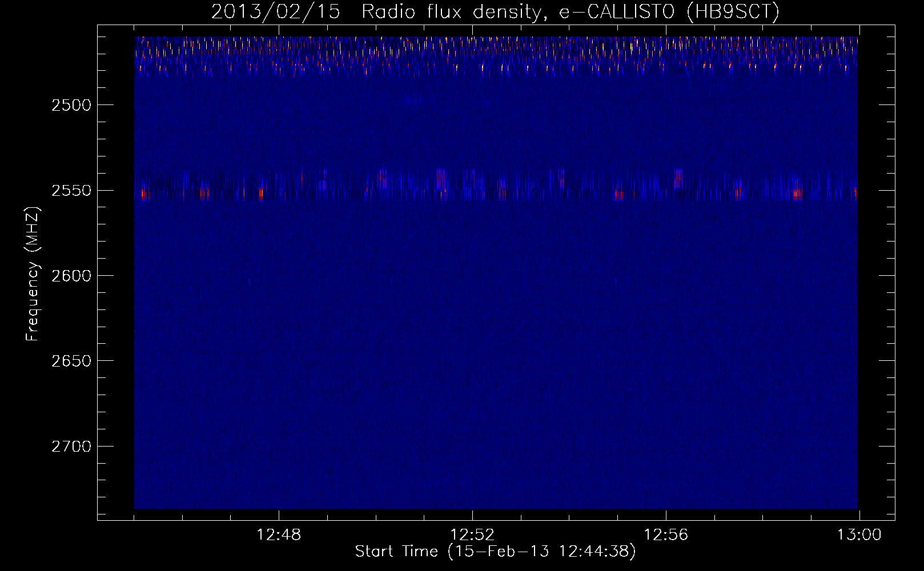Viewport: 924px width, 571px height.
Task: Click the 12:56 time axis label
Action: [x=666, y=535]
